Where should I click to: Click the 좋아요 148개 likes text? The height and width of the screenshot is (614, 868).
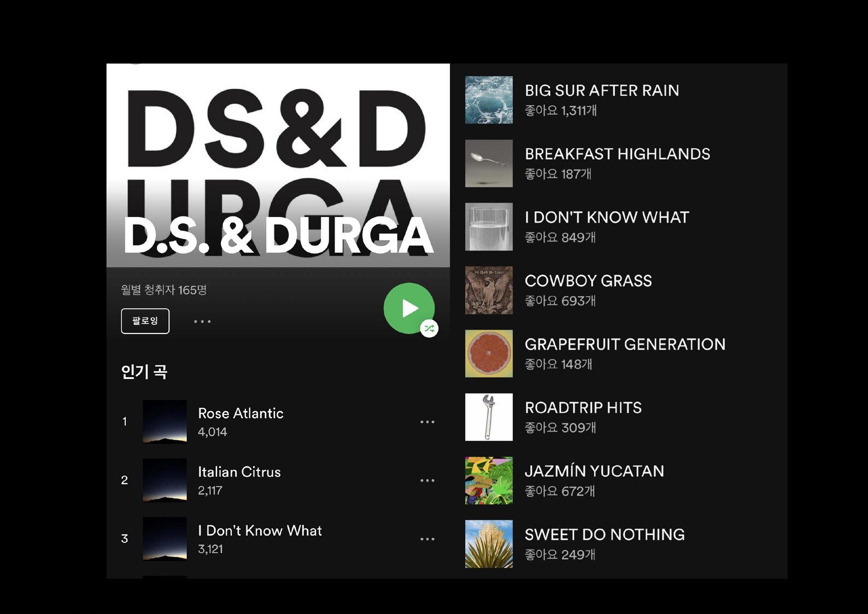559,364
